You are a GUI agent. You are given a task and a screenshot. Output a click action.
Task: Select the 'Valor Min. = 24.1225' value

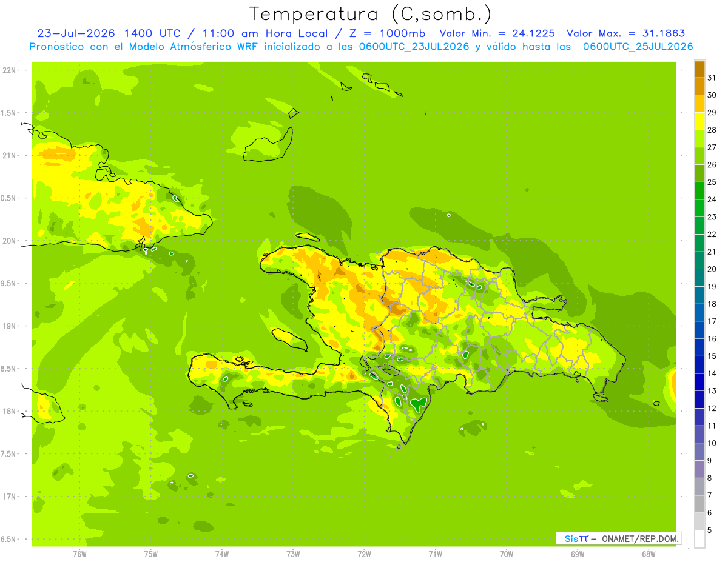497,33
